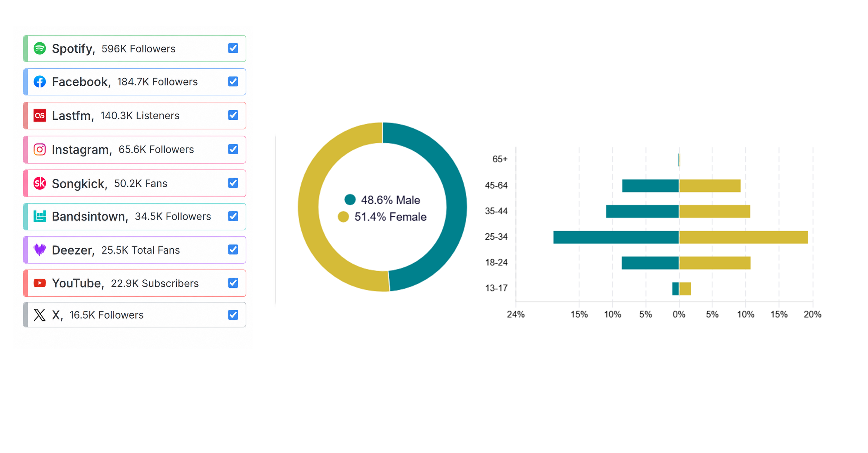The width and height of the screenshot is (868, 453).
Task: Click the '24%' axis label
Action: (516, 314)
